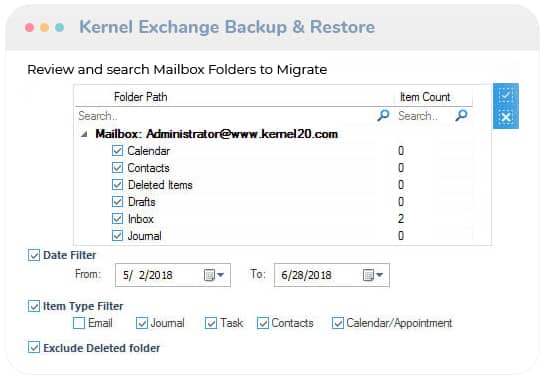545x380 pixels.
Task: Click the Kernel Exchange Backup & Restore title
Action: tap(227, 27)
